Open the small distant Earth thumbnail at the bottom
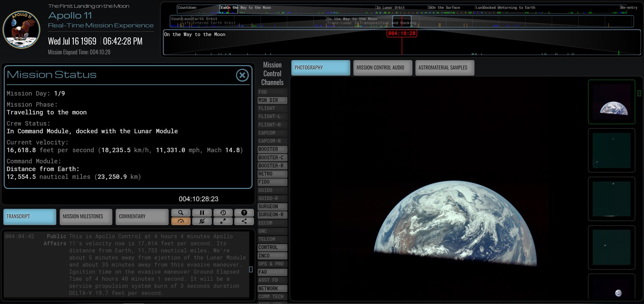 coord(611,286)
